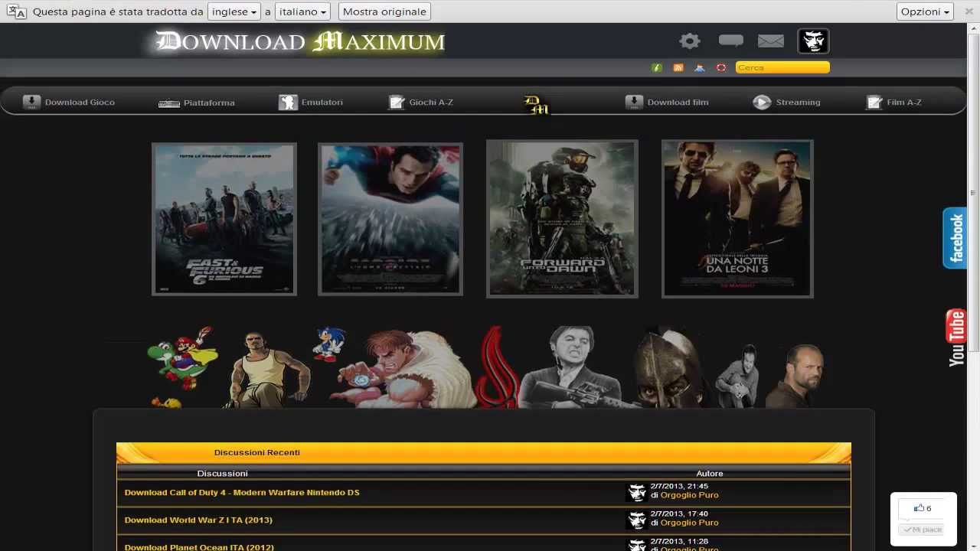This screenshot has width=980, height=551.
Task: Click author avatar on Call of Duty 4 row
Action: pos(636,492)
